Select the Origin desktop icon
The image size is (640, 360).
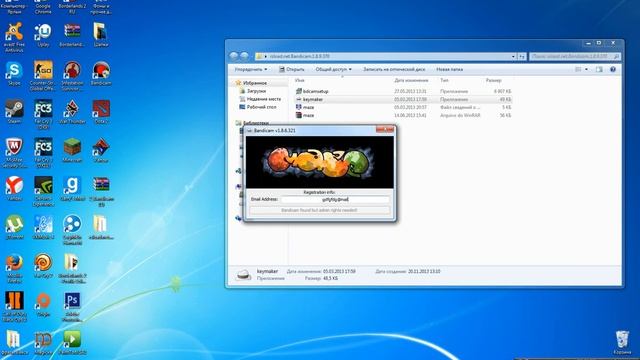(43, 304)
